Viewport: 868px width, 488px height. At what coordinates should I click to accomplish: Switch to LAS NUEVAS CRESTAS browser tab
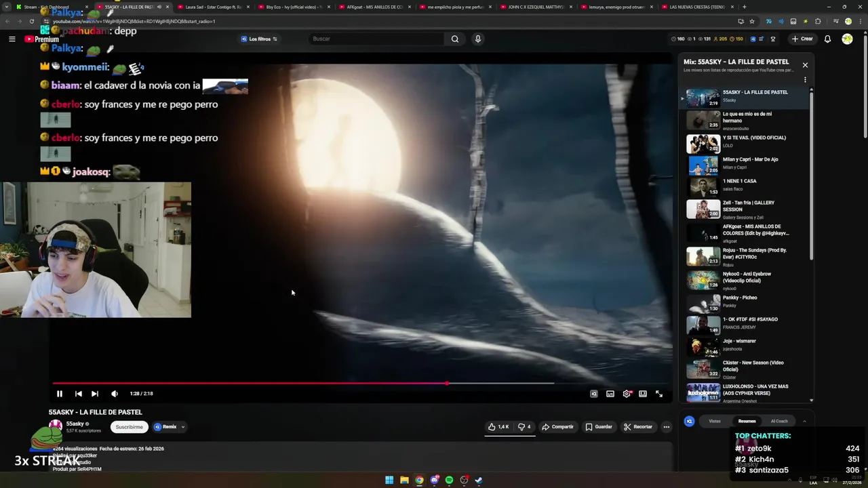click(x=697, y=7)
